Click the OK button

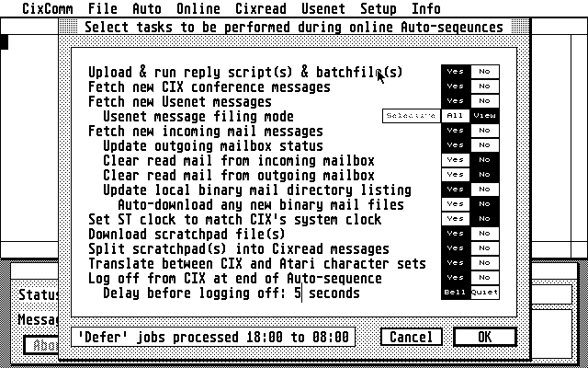click(484, 337)
